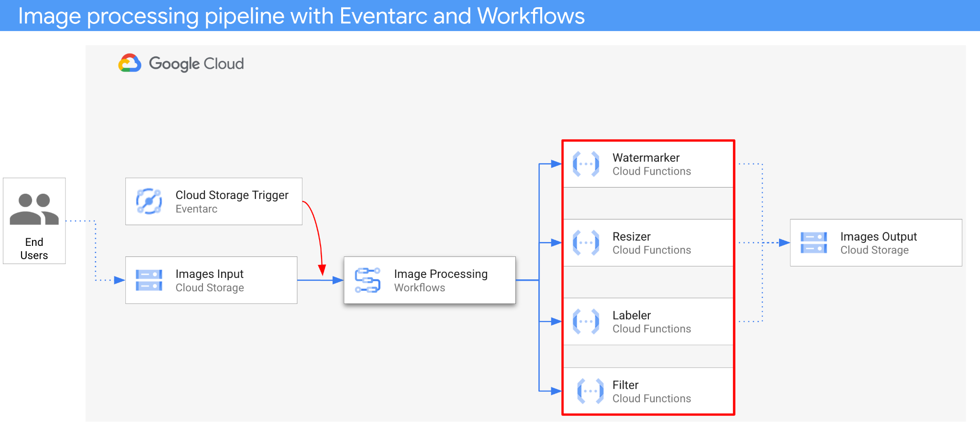This screenshot has height=430, width=980.
Task: Click the Images Output storage icon
Action: tap(813, 243)
